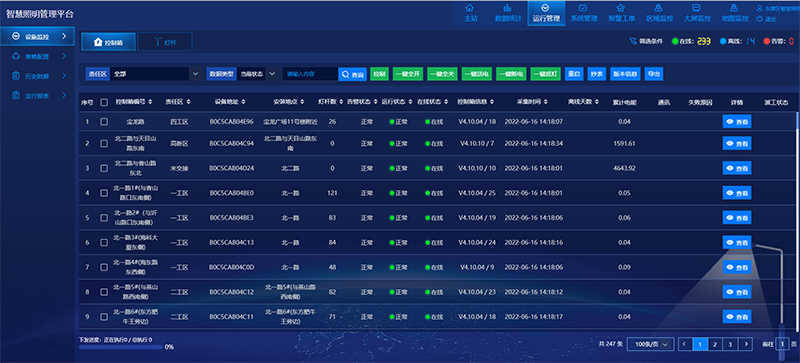800x363 pixels.
Task: Click the 查询 search button
Action: (353, 74)
